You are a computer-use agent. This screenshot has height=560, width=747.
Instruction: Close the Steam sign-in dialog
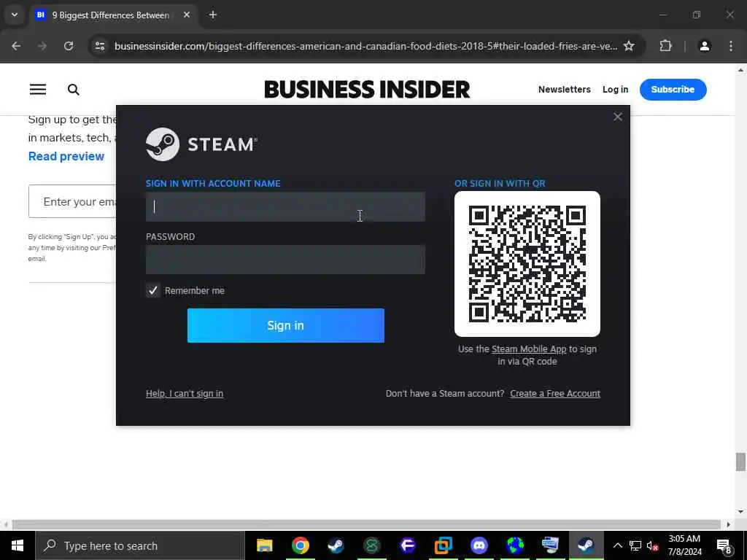pos(617,117)
